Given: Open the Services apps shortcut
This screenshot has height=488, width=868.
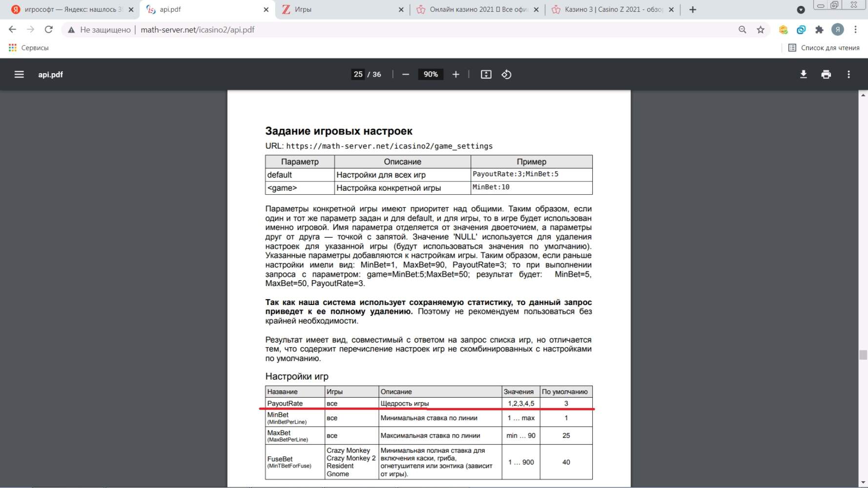Looking at the screenshot, I should pyautogui.click(x=13, y=48).
